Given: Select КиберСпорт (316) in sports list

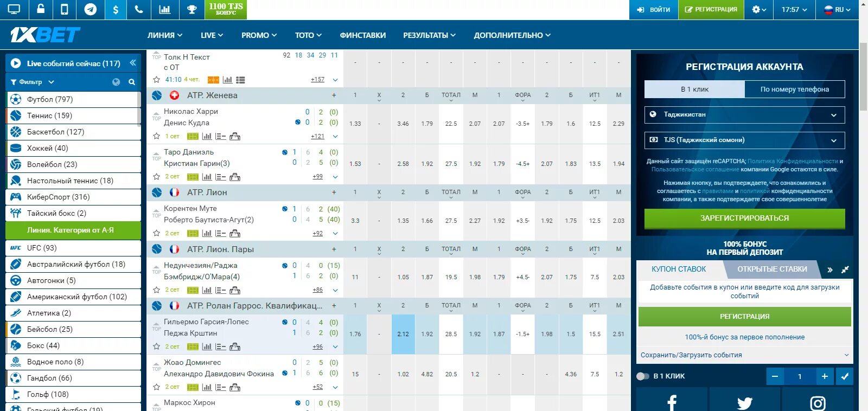Looking at the screenshot, I should click(x=73, y=197).
